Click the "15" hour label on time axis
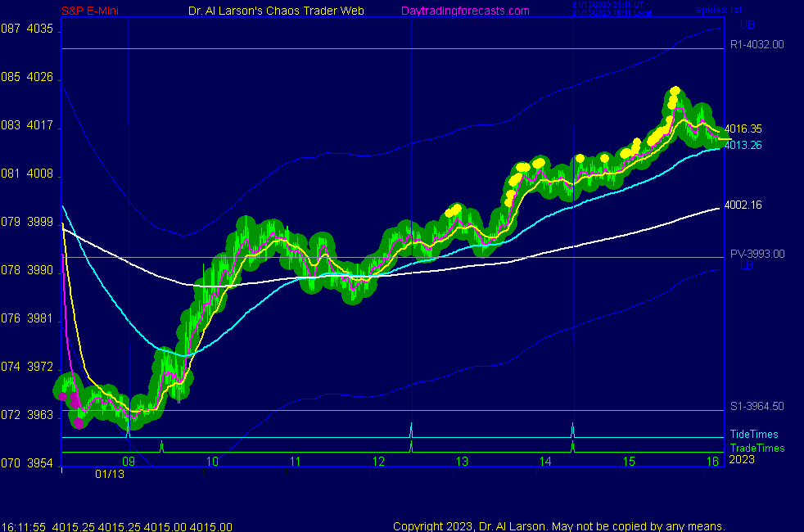 pos(629,462)
